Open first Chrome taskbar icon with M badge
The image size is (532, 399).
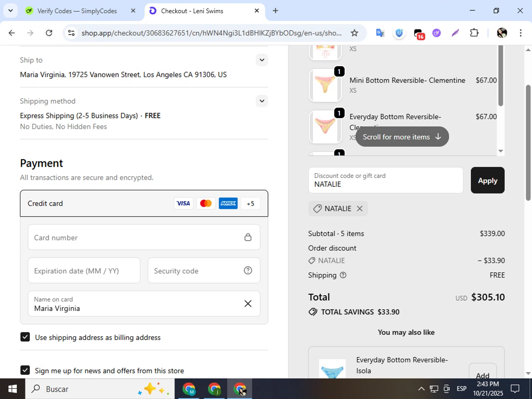coord(189,389)
